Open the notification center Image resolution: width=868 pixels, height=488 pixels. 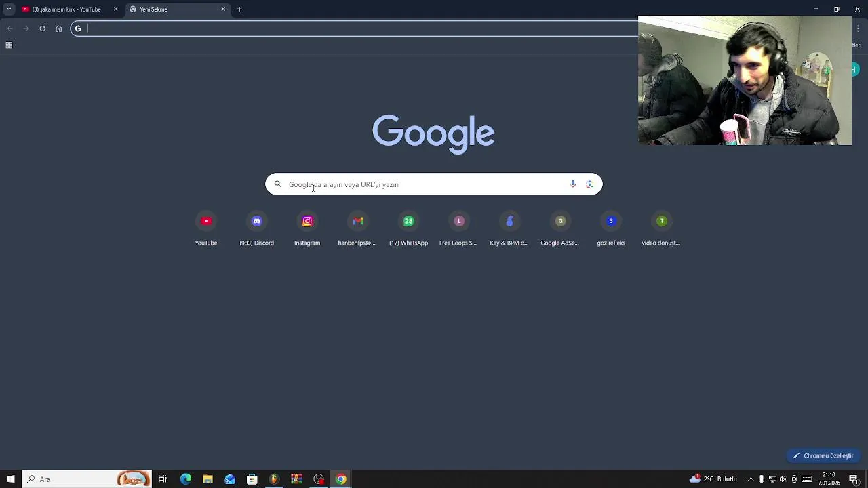854,479
